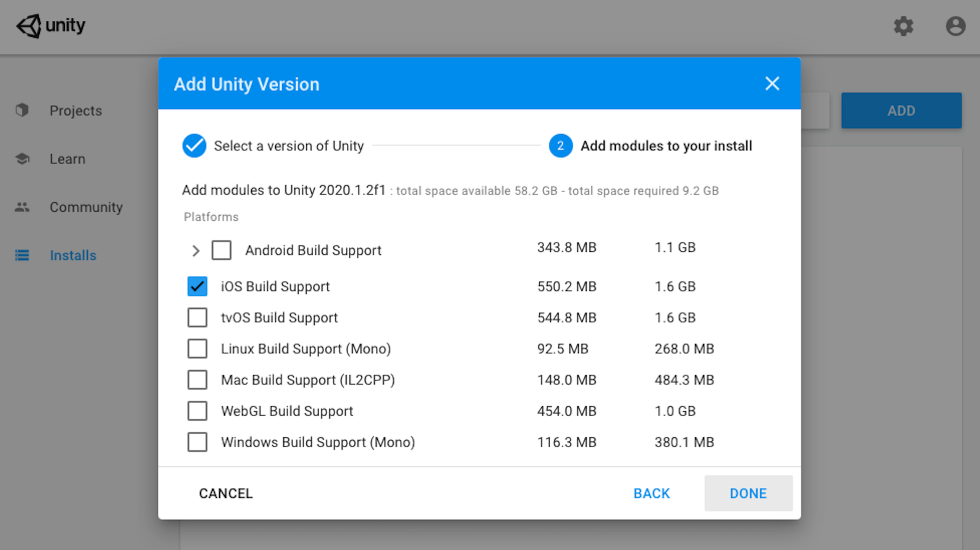The width and height of the screenshot is (980, 550).
Task: Click the 'tvOS Build Support' label
Action: [280, 317]
